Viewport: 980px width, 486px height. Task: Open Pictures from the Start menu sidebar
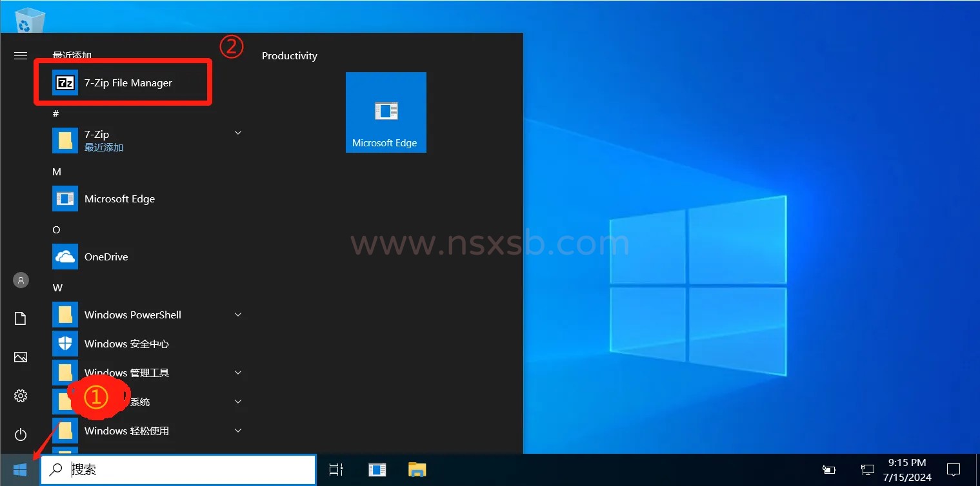21,357
